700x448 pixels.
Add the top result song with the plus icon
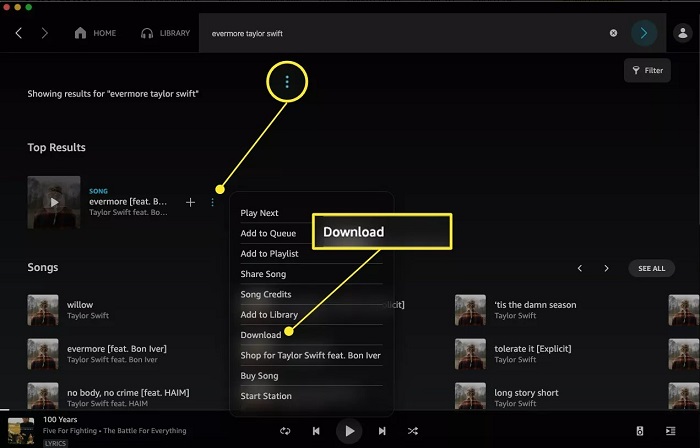(190, 203)
